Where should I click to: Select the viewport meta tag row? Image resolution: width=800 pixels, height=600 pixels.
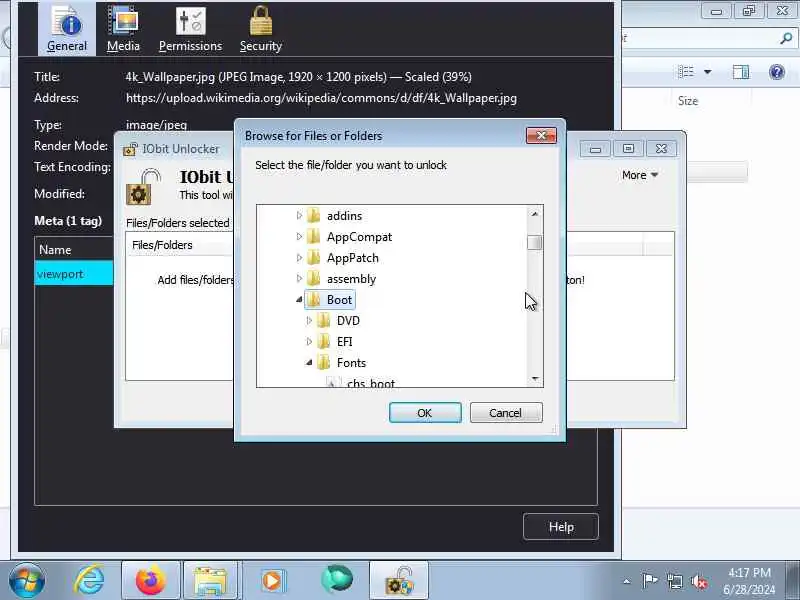(x=73, y=273)
